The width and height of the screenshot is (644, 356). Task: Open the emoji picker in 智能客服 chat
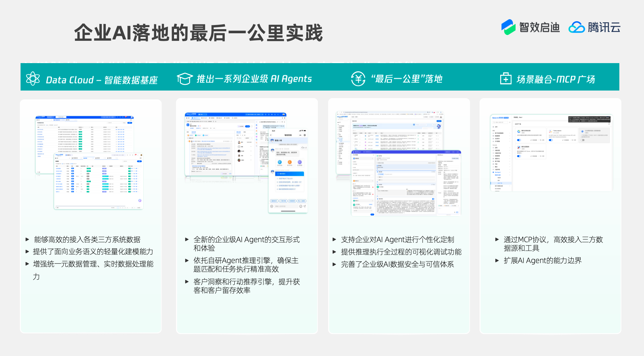pos(300,206)
